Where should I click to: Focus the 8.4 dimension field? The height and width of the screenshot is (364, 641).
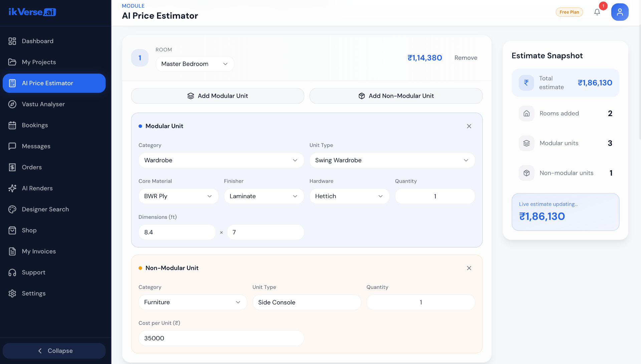click(x=177, y=232)
